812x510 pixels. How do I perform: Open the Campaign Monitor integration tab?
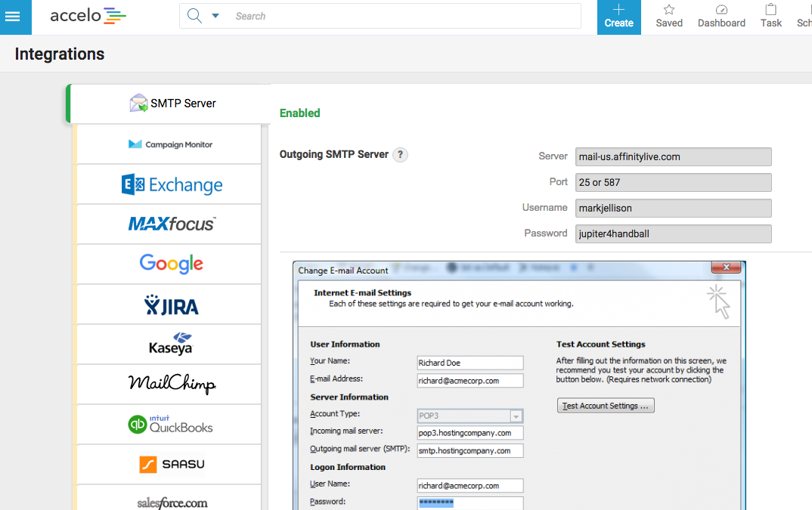click(x=169, y=144)
